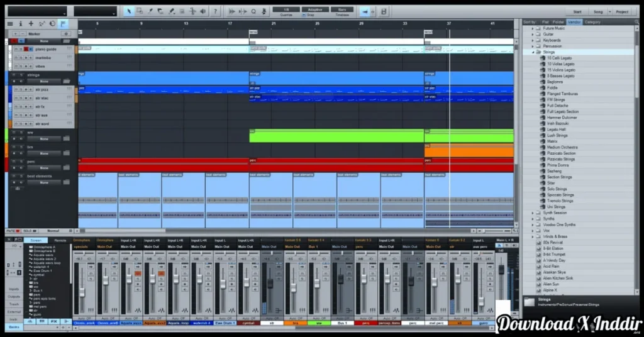Viewport: 644px width, 337px height.
Task: Select the Paint tool
Action: pyautogui.click(x=171, y=11)
